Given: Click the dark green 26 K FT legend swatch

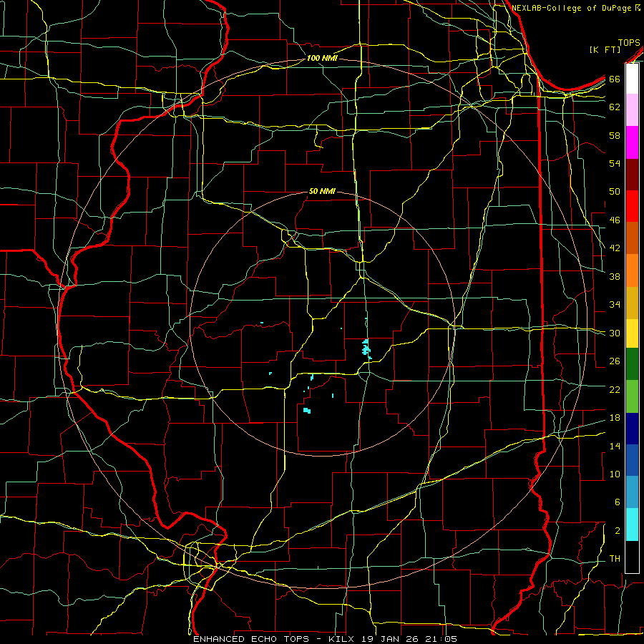Looking at the screenshot, I should tap(632, 364).
